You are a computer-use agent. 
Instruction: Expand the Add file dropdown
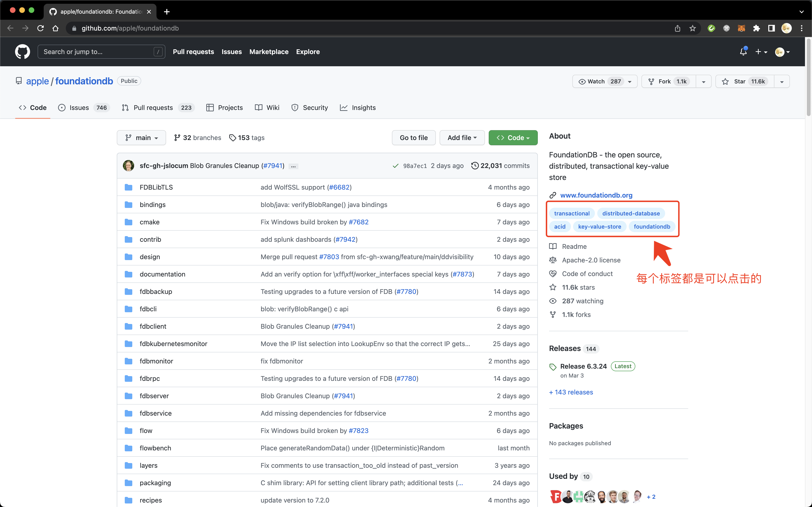pos(462,138)
